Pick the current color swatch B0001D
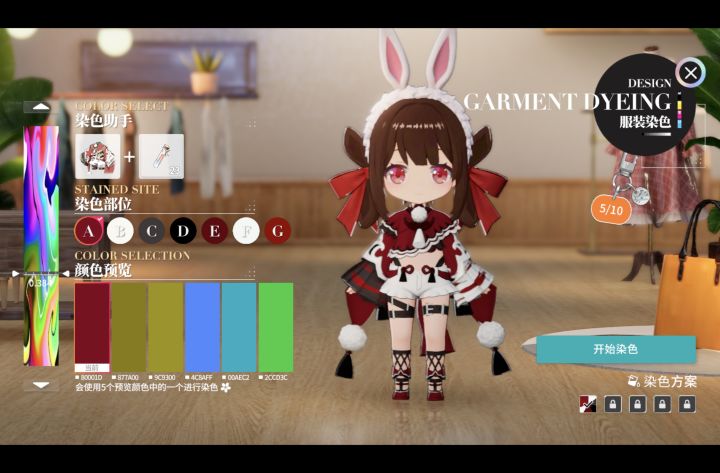This screenshot has height=473, width=720. coord(92,327)
